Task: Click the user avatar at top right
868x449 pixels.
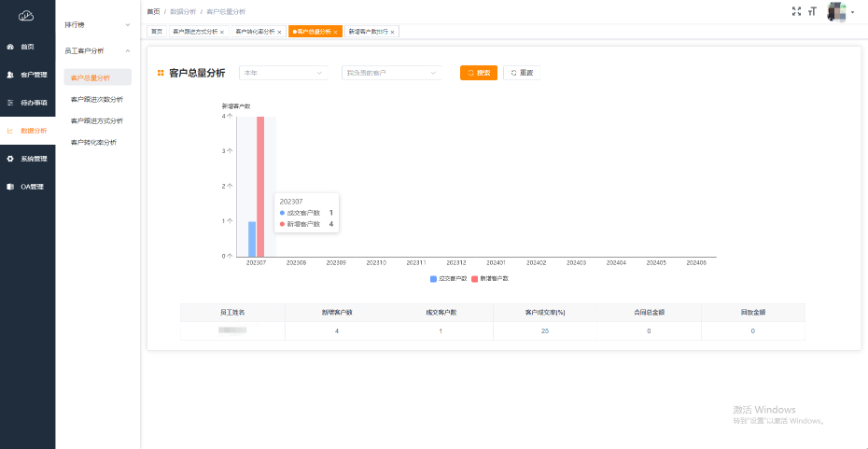Action: pos(836,11)
